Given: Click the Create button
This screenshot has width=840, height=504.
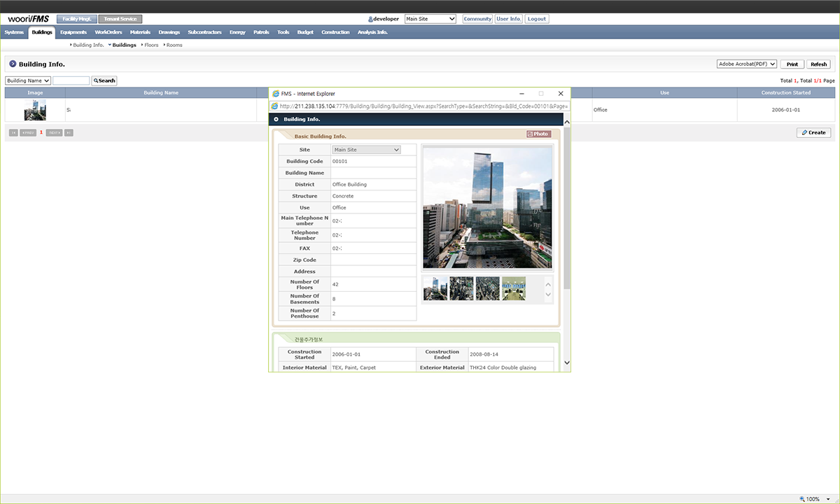Looking at the screenshot, I should point(813,132).
